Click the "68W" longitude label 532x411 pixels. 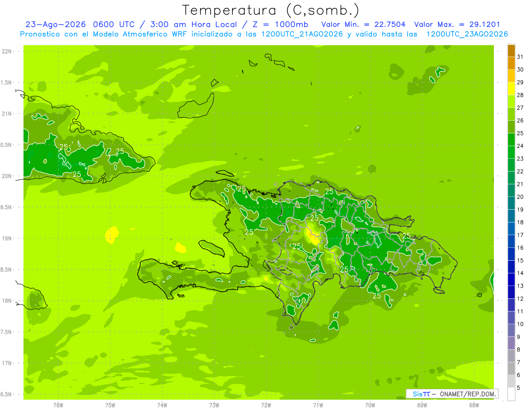point(474,405)
